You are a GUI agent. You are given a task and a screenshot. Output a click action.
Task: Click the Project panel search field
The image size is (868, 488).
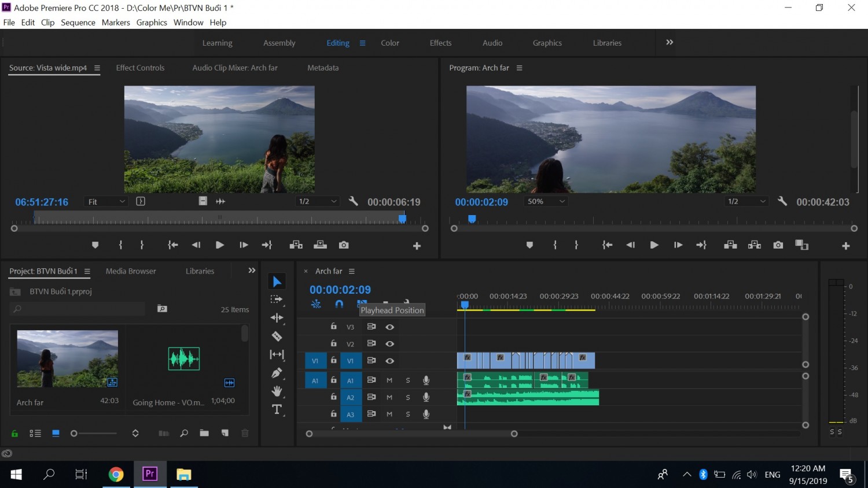78,309
